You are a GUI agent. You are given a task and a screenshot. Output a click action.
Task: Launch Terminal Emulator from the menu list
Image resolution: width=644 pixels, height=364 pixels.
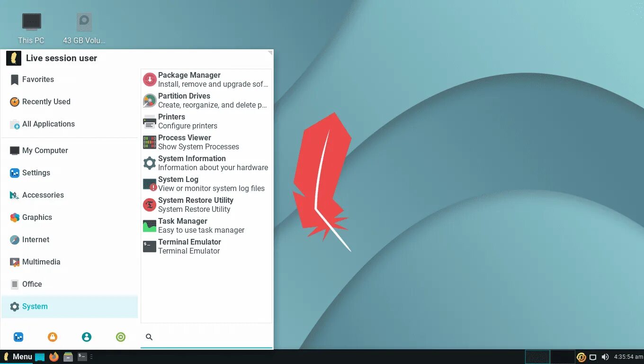[x=206, y=246]
